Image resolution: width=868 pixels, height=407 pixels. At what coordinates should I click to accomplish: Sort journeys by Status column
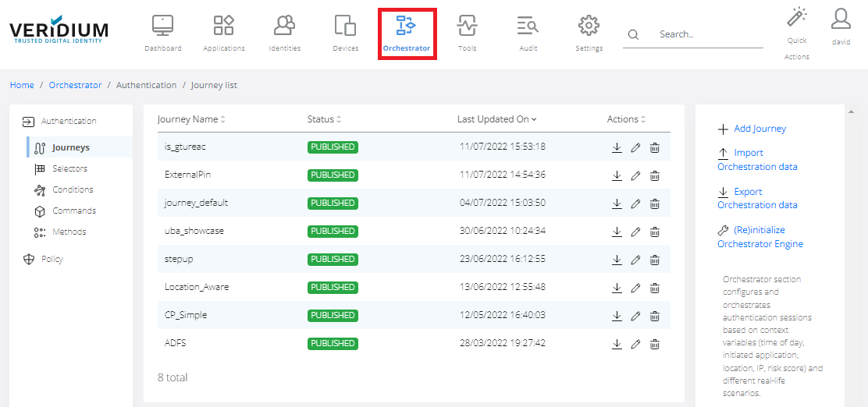point(324,119)
